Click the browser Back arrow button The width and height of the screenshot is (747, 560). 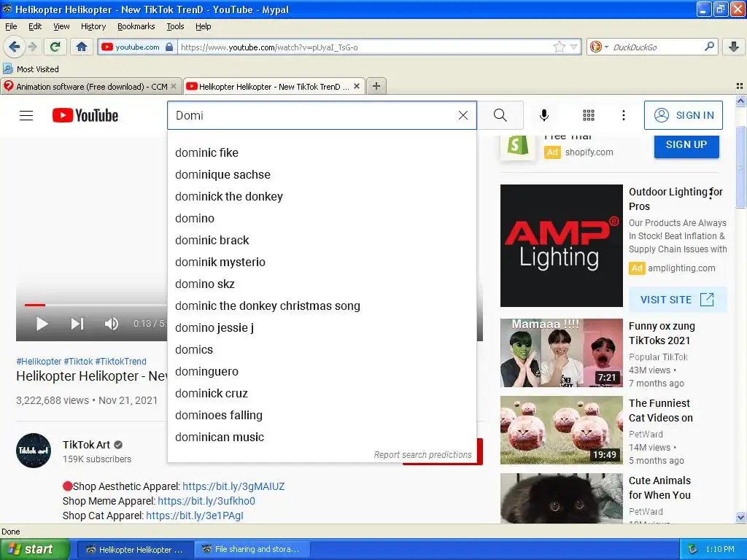(14, 47)
